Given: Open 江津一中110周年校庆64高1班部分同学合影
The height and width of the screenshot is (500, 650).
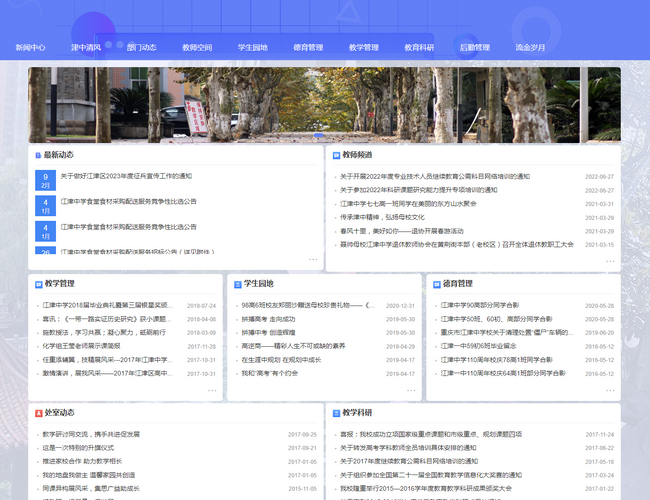Looking at the screenshot, I should pyautogui.click(x=503, y=373).
